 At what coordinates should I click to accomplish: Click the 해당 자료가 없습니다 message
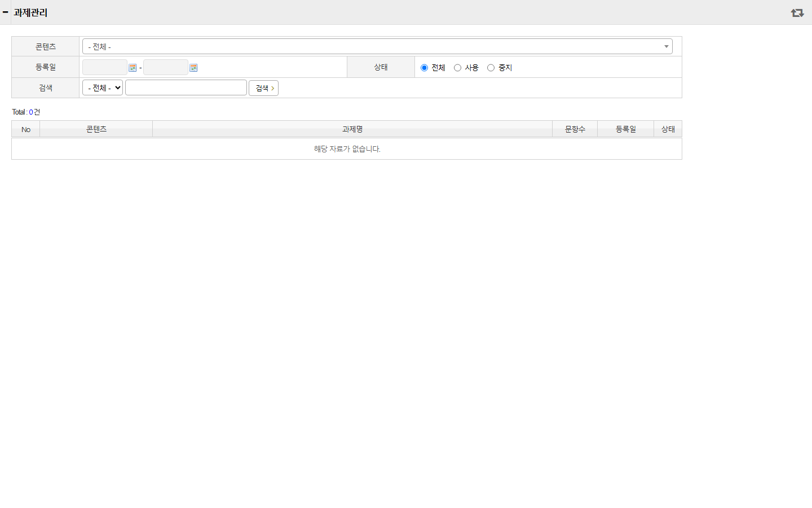(347, 149)
